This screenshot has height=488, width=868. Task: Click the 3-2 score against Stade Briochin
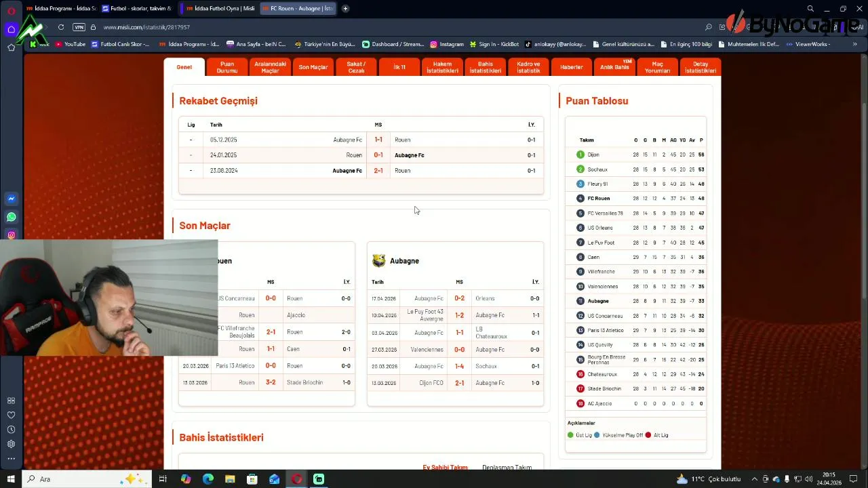coord(271,382)
